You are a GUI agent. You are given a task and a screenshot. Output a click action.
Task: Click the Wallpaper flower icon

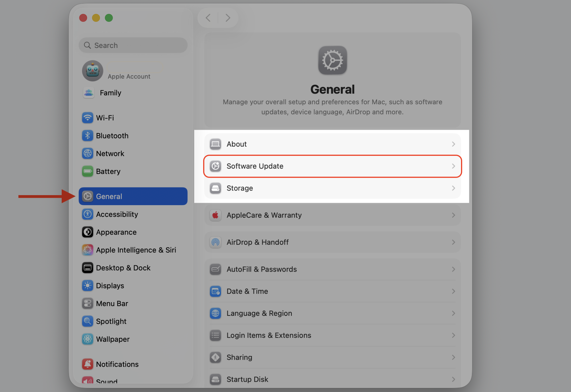(x=87, y=339)
